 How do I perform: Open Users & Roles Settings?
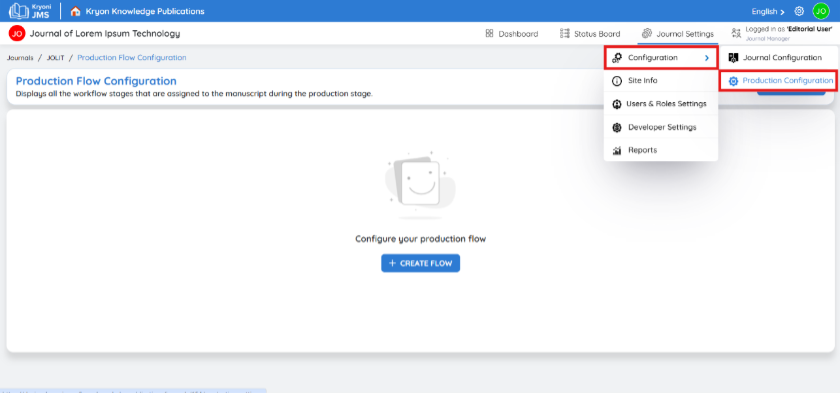pyautogui.click(x=661, y=104)
